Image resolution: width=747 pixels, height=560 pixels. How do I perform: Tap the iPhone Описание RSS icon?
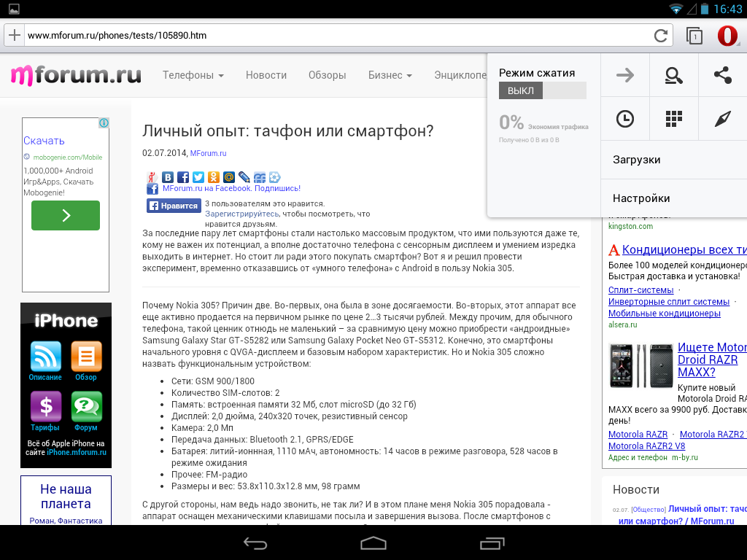(x=46, y=356)
